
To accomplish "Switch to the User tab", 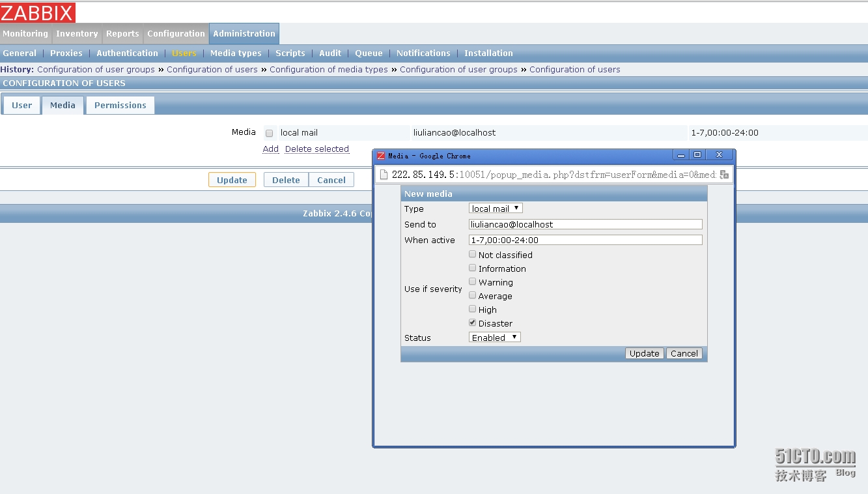I will pos(21,105).
